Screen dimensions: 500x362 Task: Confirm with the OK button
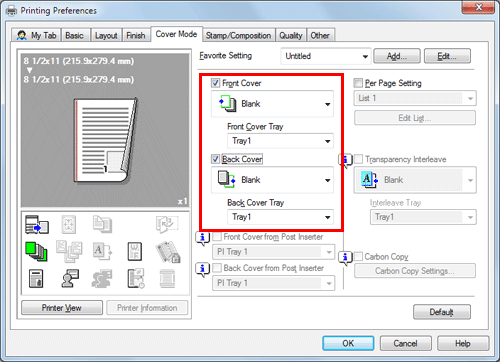[348, 343]
